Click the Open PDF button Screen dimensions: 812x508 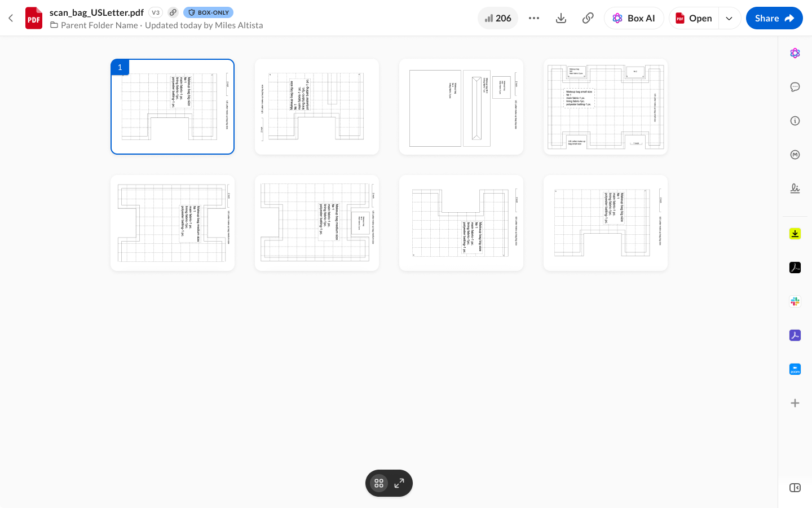coord(694,18)
